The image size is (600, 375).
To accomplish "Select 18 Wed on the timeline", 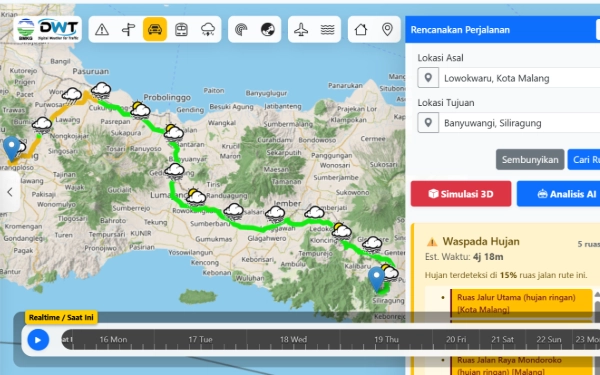I will tap(293, 339).
